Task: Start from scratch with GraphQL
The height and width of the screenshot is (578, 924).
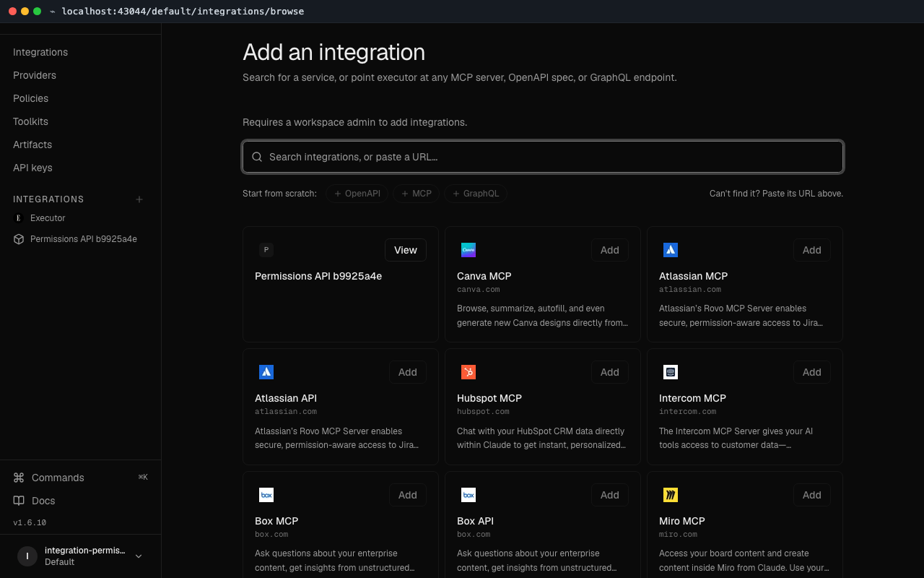Action: coord(476,194)
